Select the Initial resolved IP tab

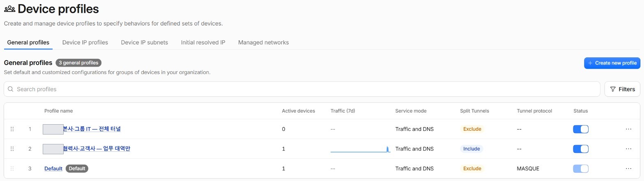coord(203,42)
